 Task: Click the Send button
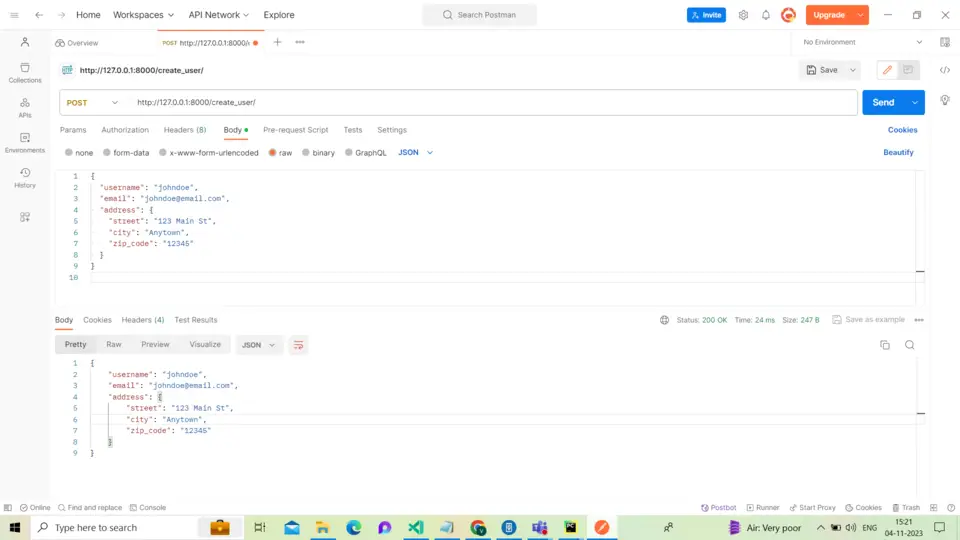click(883, 102)
